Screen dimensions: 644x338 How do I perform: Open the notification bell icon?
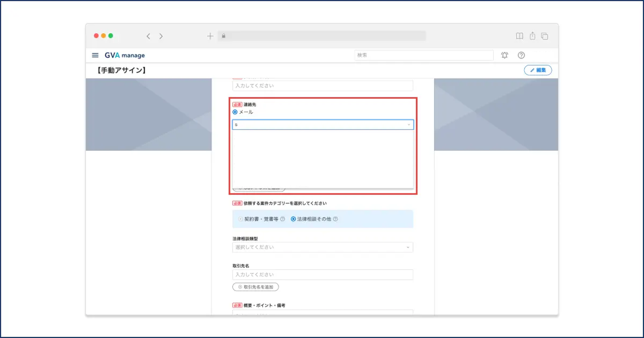coord(505,55)
